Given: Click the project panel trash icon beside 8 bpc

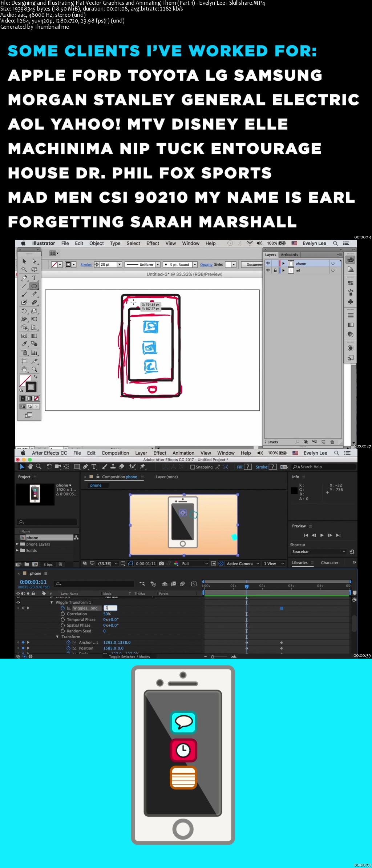Looking at the screenshot, I should pos(60,564).
